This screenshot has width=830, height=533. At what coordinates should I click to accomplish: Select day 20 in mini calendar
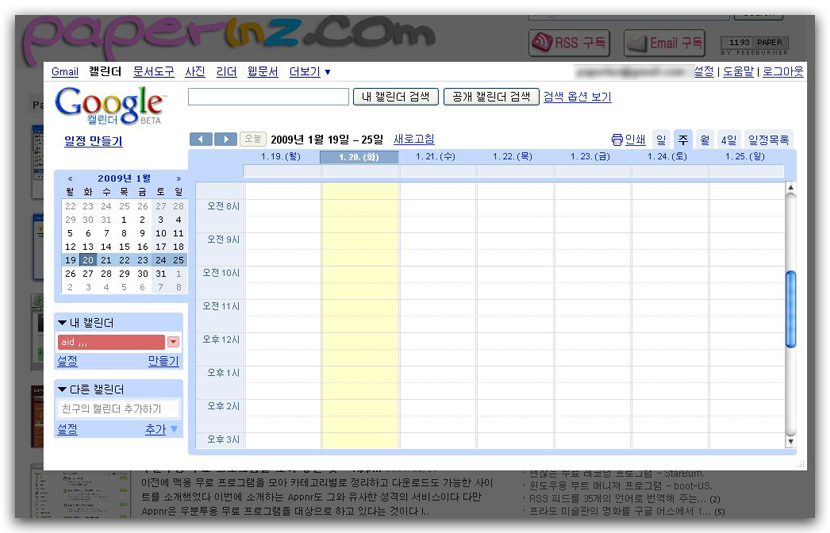[x=88, y=260]
